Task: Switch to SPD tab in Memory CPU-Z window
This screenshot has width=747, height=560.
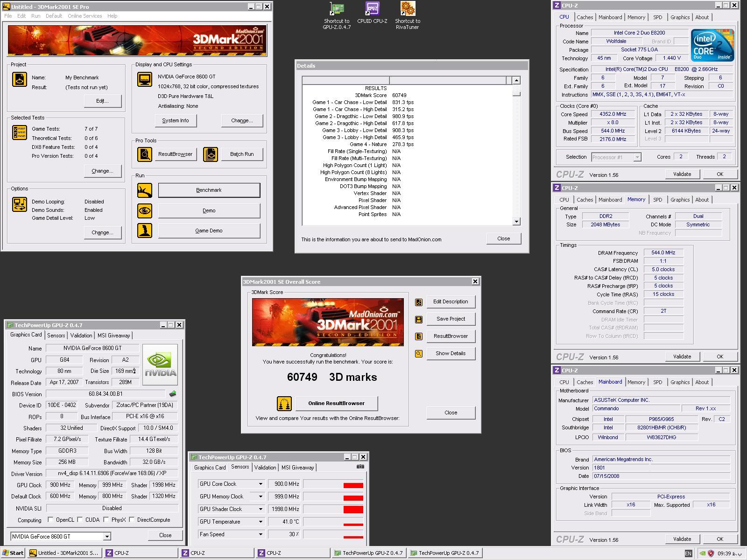Action: pos(657,200)
